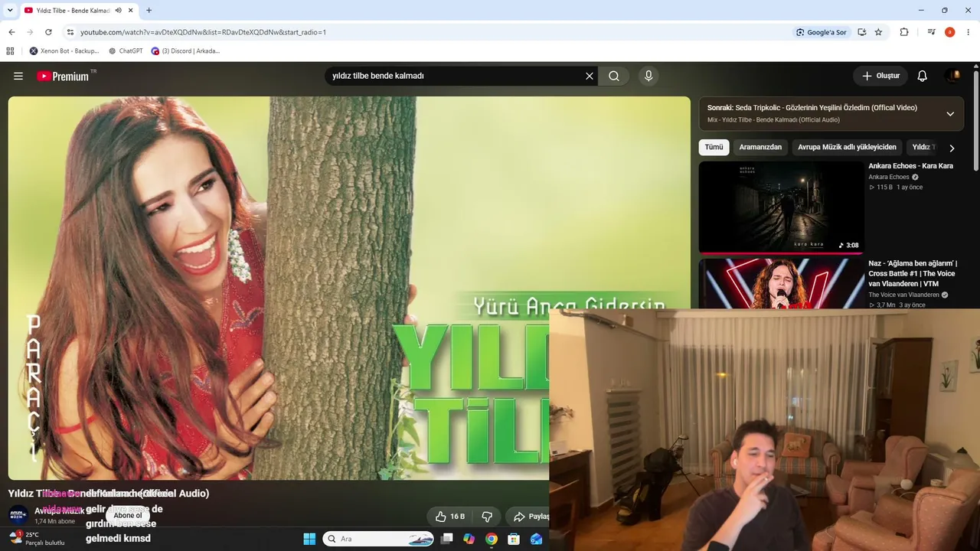
Task: Show more filter chips with arrow
Action: coord(952,148)
